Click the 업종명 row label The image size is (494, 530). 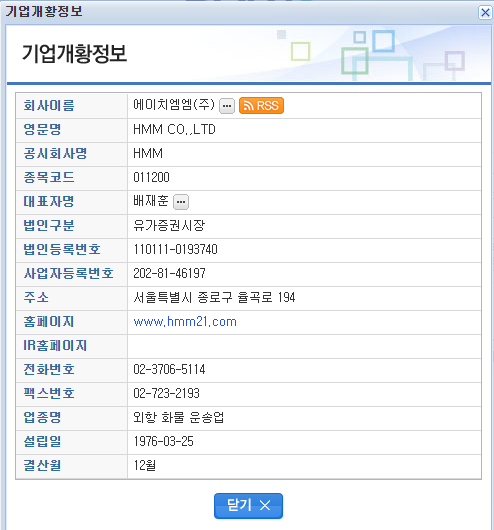pyautogui.click(x=42, y=417)
